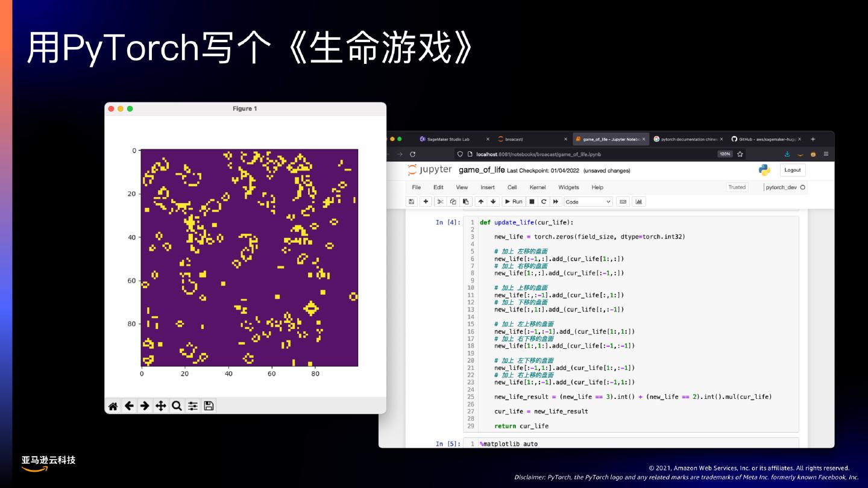The image size is (868, 488).
Task: Click the Jupyter cut cell scissors icon
Action: 440,202
